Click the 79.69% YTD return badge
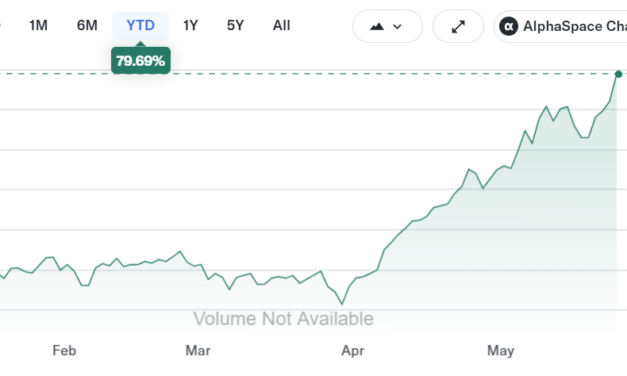The height and width of the screenshot is (376, 627). coord(141,61)
